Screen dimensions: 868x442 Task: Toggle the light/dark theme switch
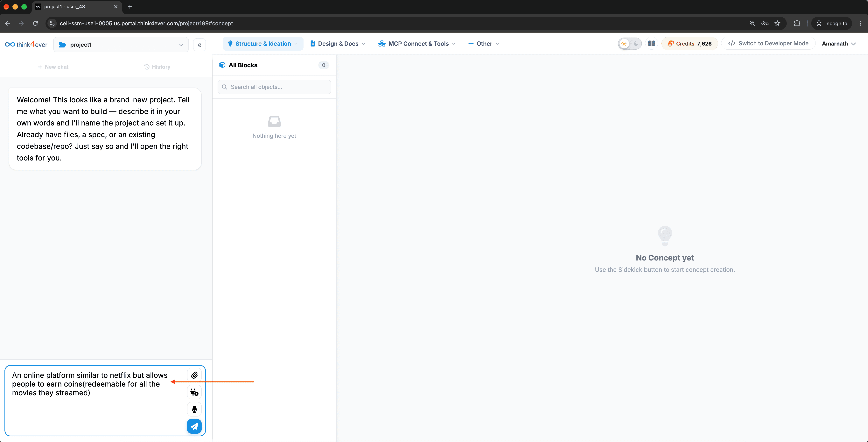tap(630, 44)
